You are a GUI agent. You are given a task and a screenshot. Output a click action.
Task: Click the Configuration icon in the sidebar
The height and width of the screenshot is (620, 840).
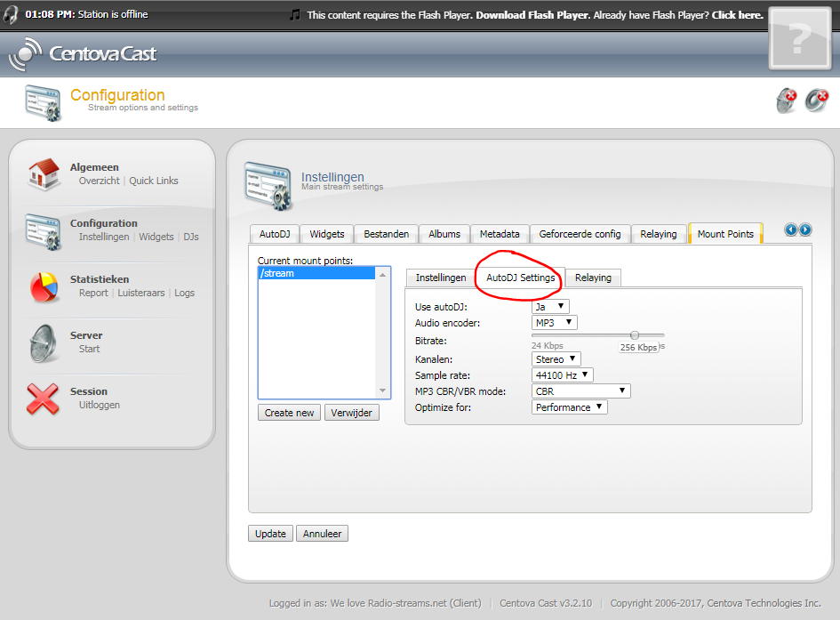click(x=43, y=230)
